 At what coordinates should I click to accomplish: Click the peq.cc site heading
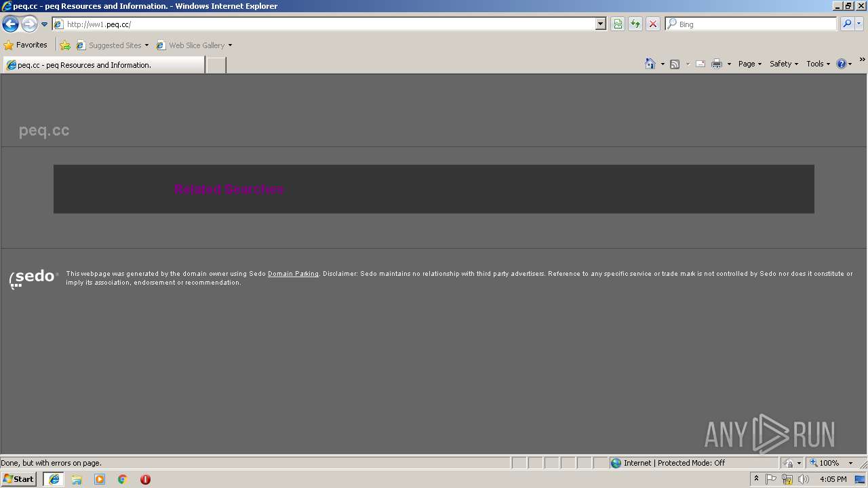44,131
